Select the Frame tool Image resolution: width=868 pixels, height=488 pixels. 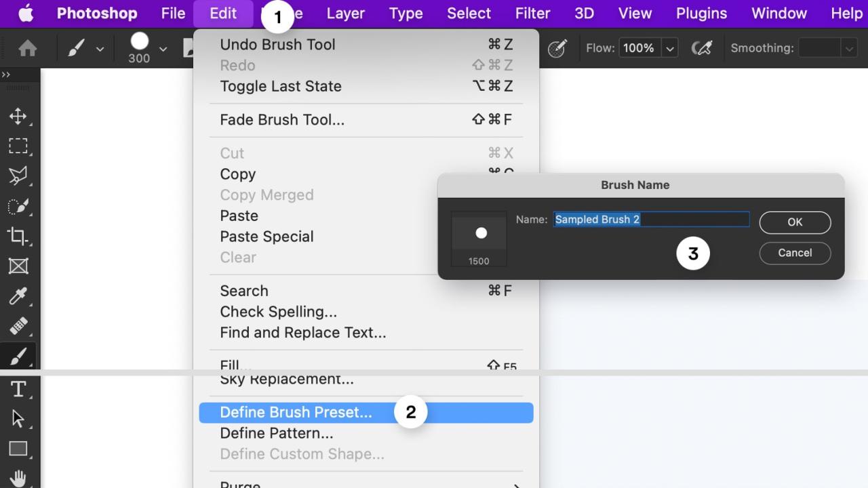[x=18, y=266]
